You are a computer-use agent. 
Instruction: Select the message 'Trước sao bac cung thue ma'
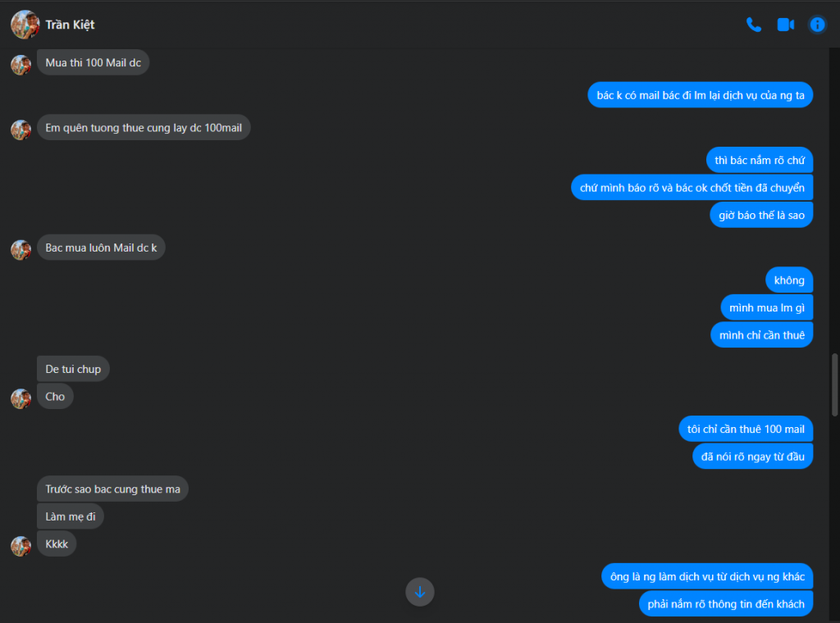point(112,489)
